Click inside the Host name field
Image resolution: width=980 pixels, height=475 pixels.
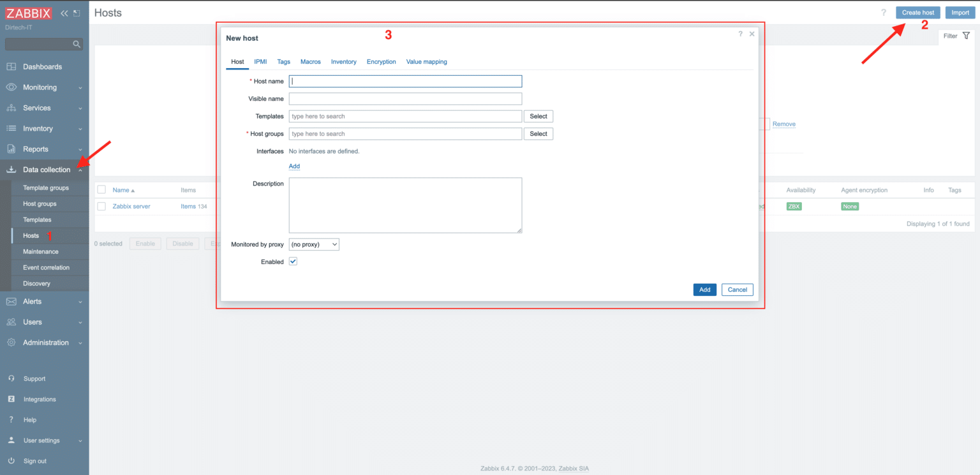[x=405, y=81]
